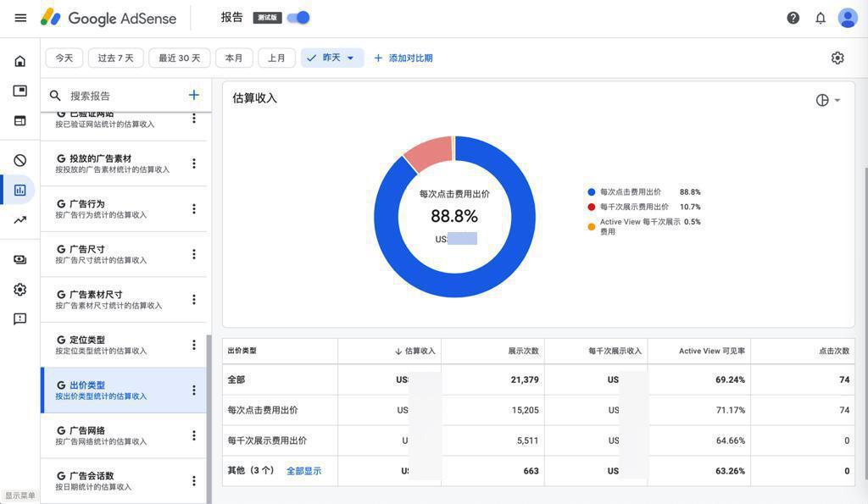
Task: Open the chart type dropdown
Action: pos(828,100)
